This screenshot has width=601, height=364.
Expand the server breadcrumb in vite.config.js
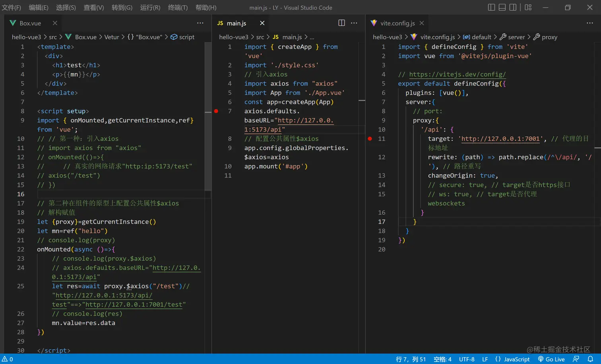coord(516,37)
